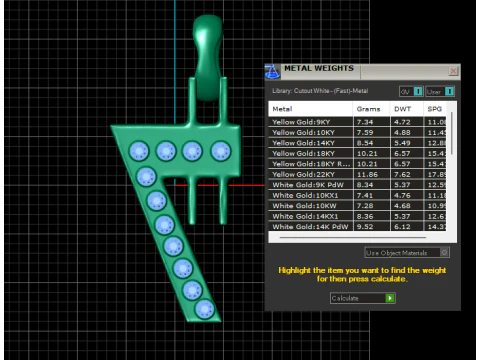Close the Metal Weights panel

pos(453,71)
